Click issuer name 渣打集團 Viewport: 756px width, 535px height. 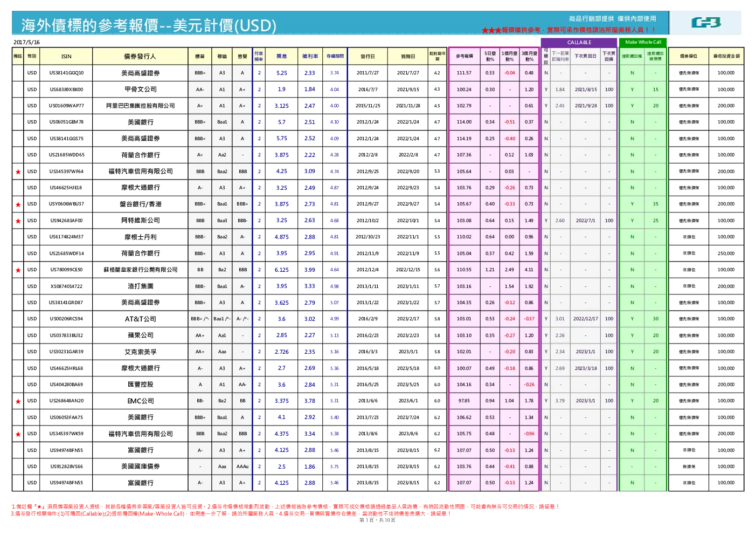[x=141, y=286]
